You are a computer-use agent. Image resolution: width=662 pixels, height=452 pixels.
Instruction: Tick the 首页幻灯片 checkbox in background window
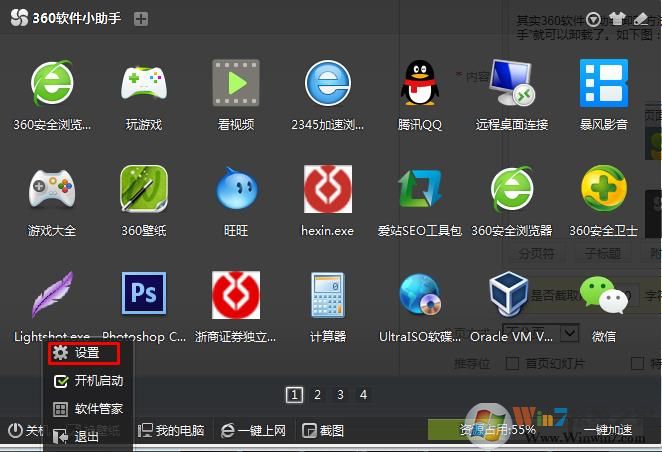coord(512,363)
